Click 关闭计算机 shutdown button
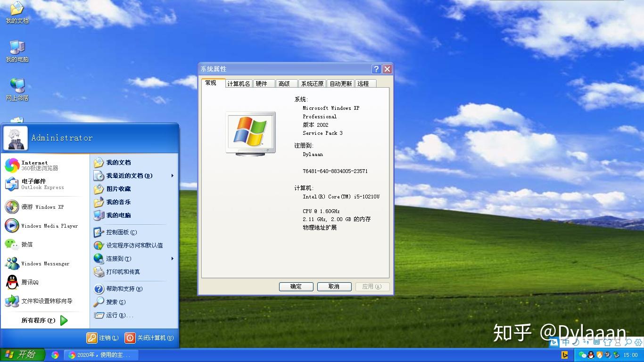This screenshot has height=362, width=644. 149,338
